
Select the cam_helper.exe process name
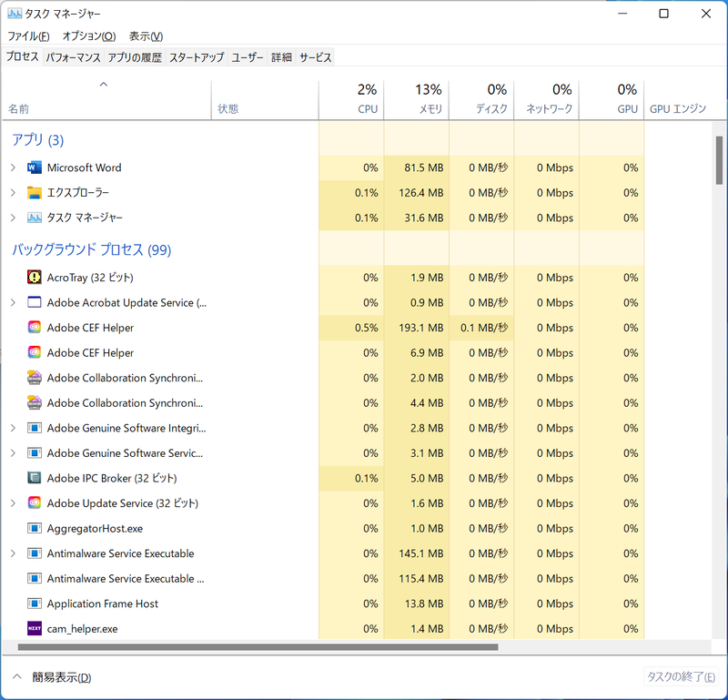(82, 629)
